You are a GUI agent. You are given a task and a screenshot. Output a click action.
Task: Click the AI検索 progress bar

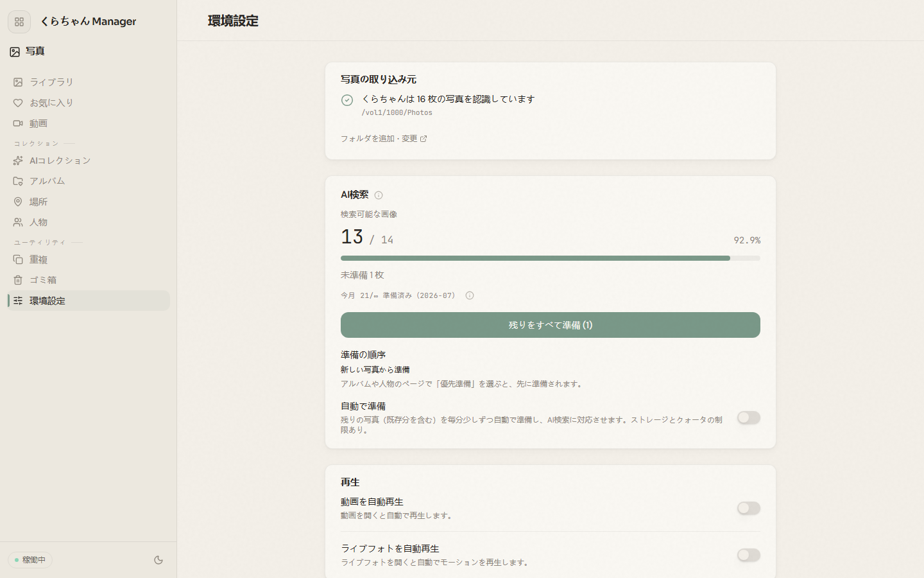pyautogui.click(x=551, y=258)
